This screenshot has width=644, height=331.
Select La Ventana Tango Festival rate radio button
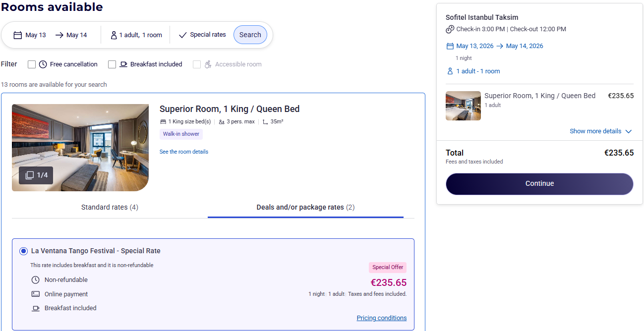click(23, 251)
